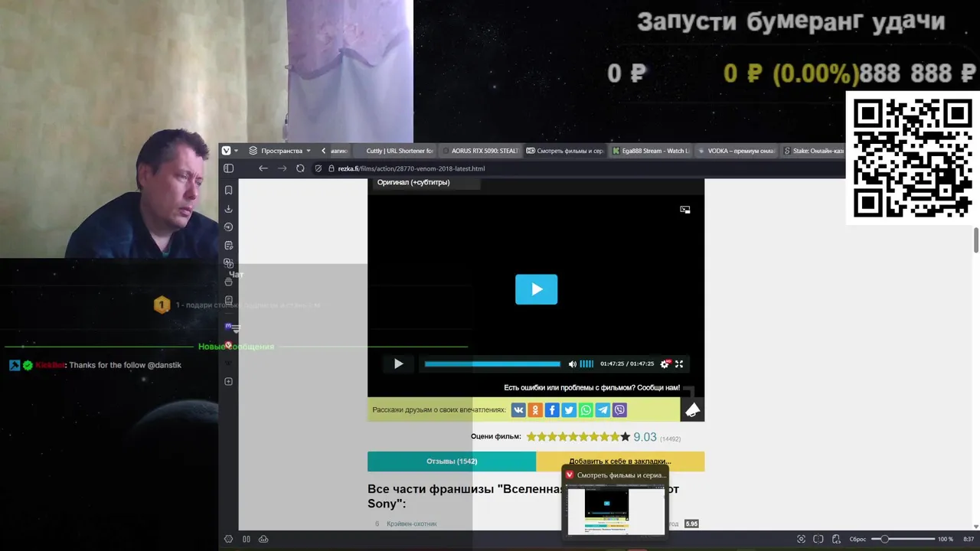Screen dimensions: 980x551
Task: Share via Viber icon
Action: pos(619,410)
